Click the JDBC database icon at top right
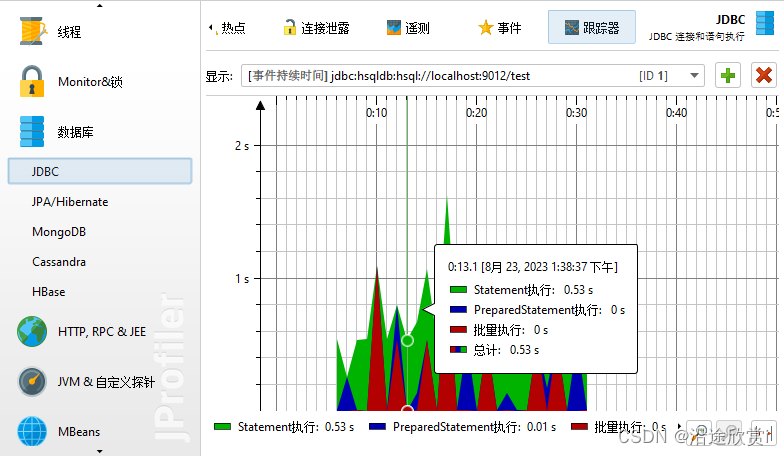This screenshot has height=456, width=784. 764,24
